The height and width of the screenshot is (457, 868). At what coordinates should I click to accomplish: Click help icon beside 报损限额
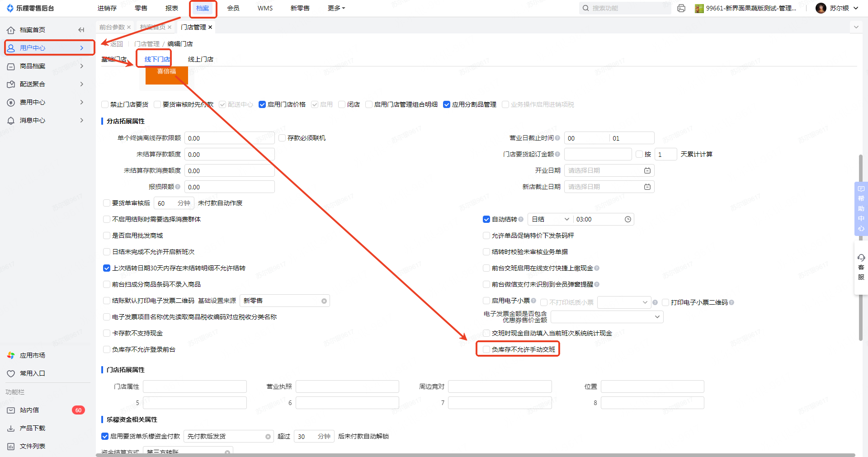[178, 187]
